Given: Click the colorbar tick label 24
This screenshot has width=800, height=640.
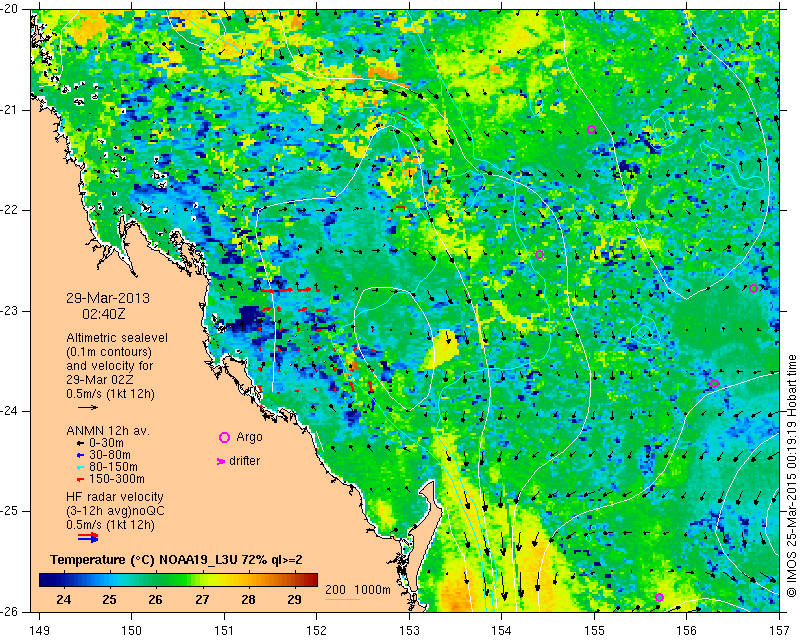Looking at the screenshot, I should 63,599.
